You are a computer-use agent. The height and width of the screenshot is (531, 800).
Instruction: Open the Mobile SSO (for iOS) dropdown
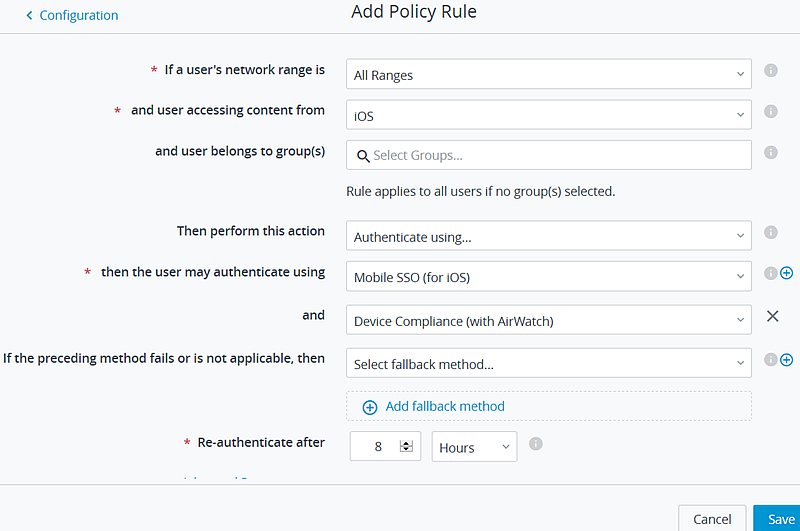[548, 276]
